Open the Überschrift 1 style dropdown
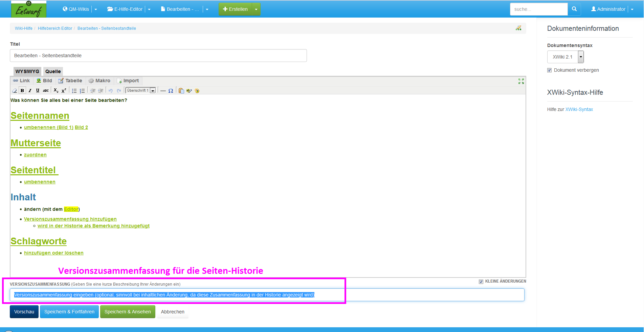Viewport: 644px width, 332px height. (153, 91)
